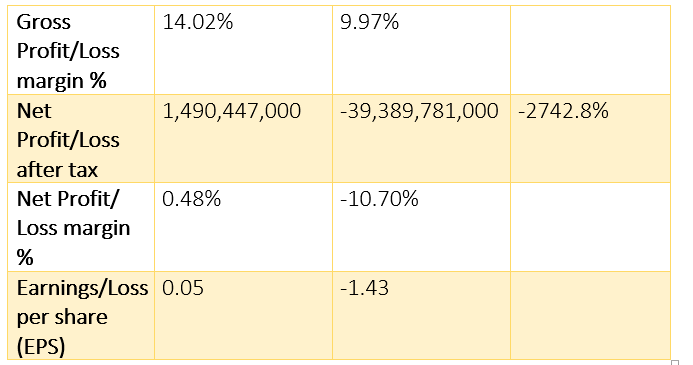Select the 1,490,447,000 net profit cell

(244, 138)
